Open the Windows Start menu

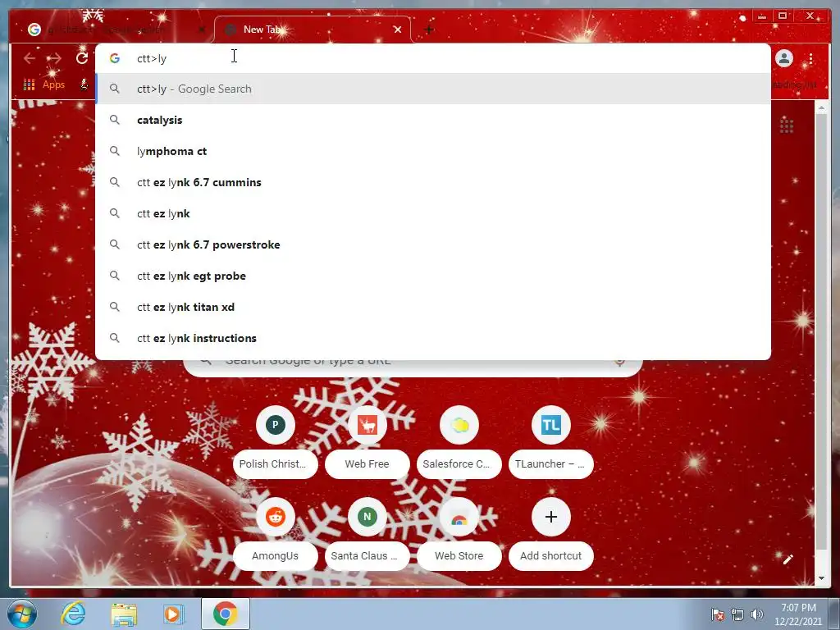(22, 614)
